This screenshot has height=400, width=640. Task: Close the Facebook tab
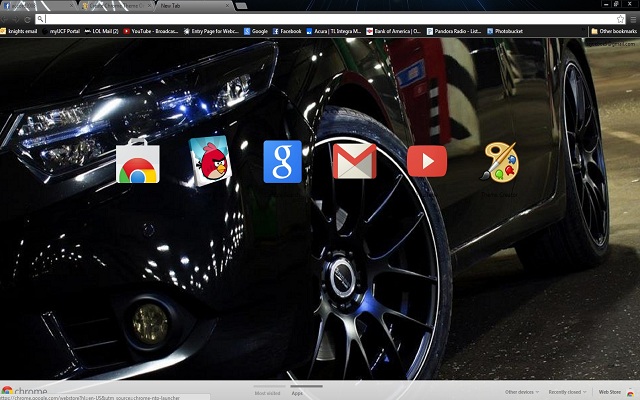pyautogui.click(x=72, y=6)
